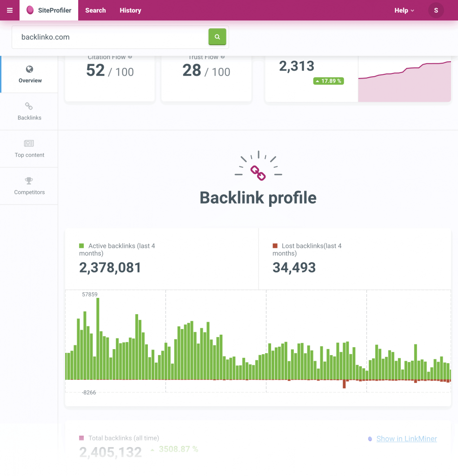The image size is (458, 476).
Task: Click the red Lost backlinks legend square
Action: tap(275, 246)
